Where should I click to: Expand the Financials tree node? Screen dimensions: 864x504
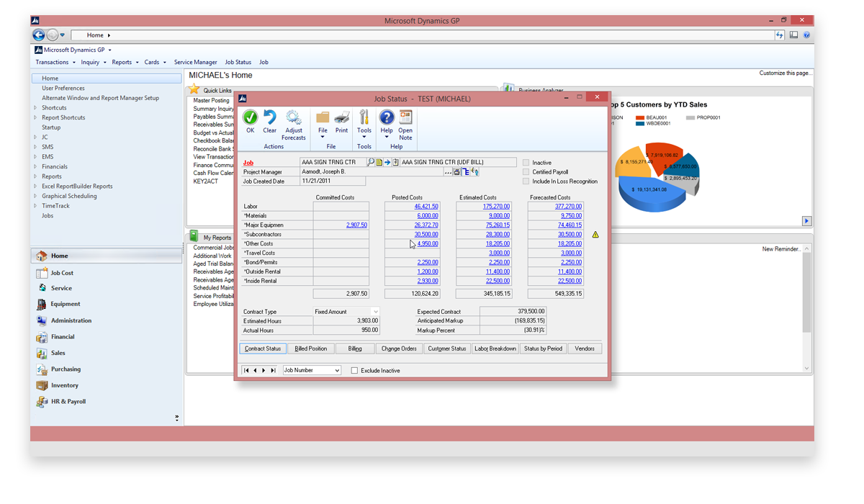pos(35,166)
